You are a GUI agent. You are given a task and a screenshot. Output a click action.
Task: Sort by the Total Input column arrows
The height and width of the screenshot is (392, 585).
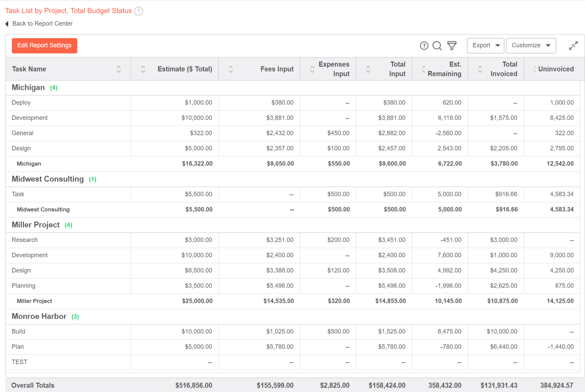coord(368,69)
